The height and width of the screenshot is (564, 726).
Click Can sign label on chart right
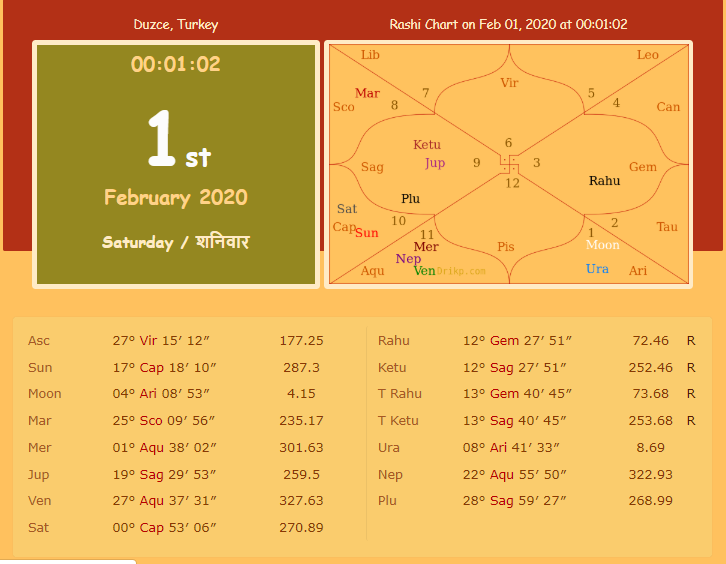(x=668, y=107)
